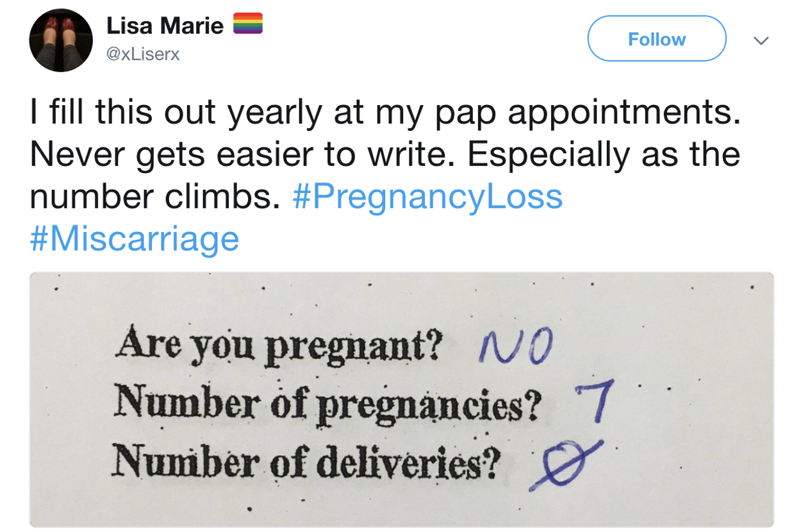Click the words 'number climbs' in tweet

click(155, 197)
